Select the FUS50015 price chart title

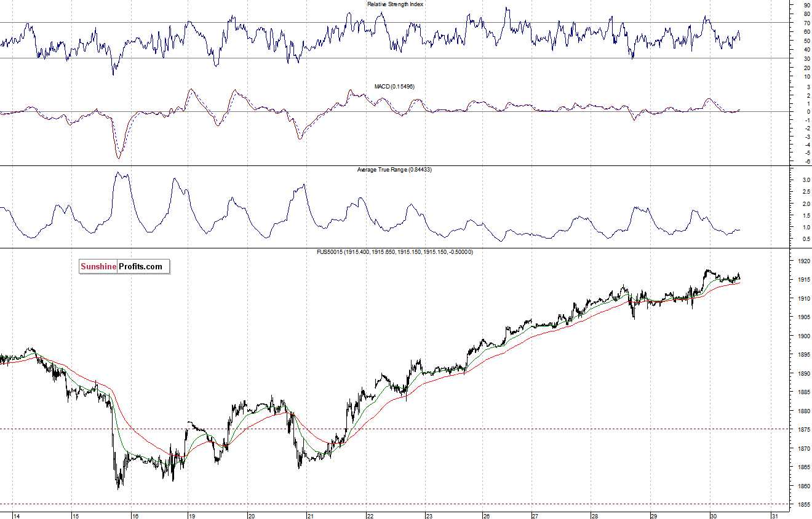click(x=394, y=252)
